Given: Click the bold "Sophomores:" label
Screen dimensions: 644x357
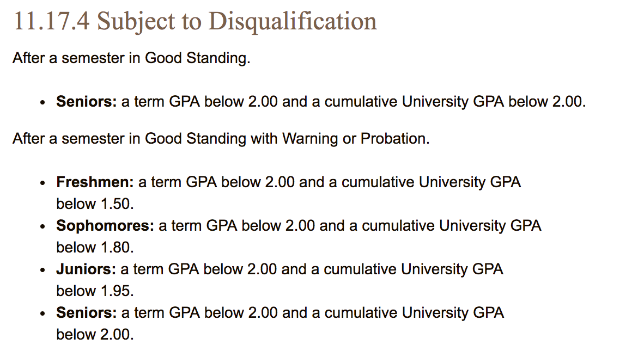Looking at the screenshot, I should click(x=105, y=226).
